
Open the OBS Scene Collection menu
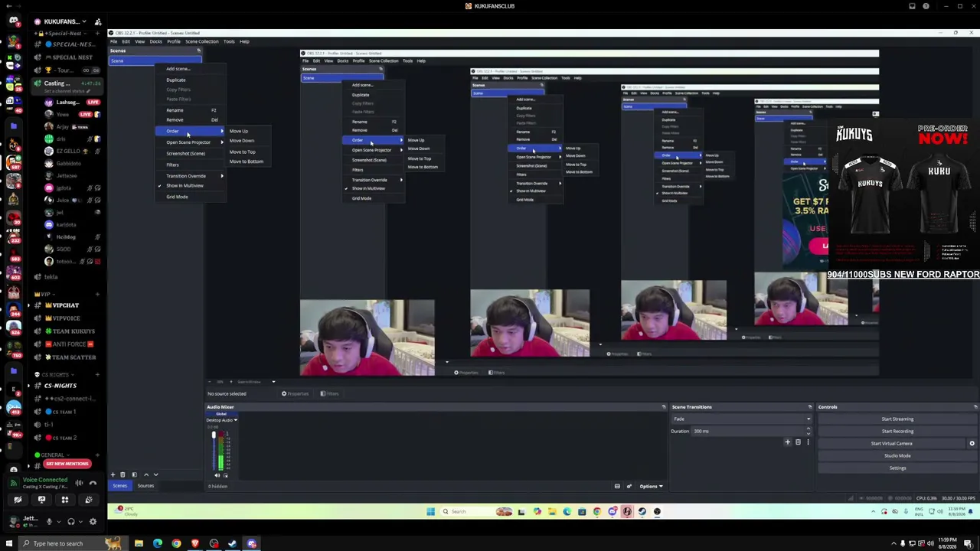[202, 41]
